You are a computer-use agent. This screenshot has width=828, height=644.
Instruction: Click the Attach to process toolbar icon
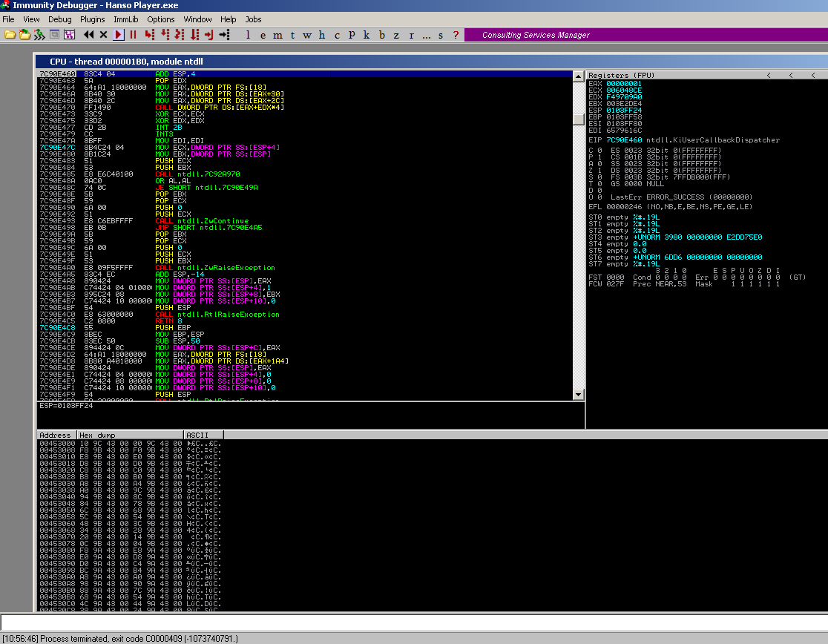(24, 35)
